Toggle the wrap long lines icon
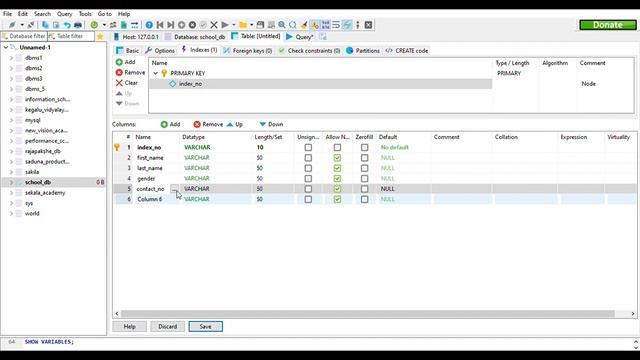The width and height of the screenshot is (640, 360). (336, 25)
